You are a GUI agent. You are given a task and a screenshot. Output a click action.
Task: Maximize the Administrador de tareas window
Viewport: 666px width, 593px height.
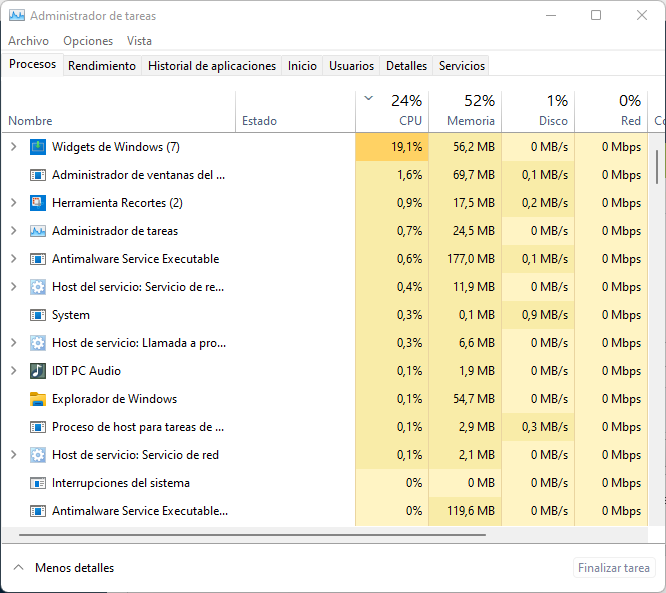pos(596,15)
